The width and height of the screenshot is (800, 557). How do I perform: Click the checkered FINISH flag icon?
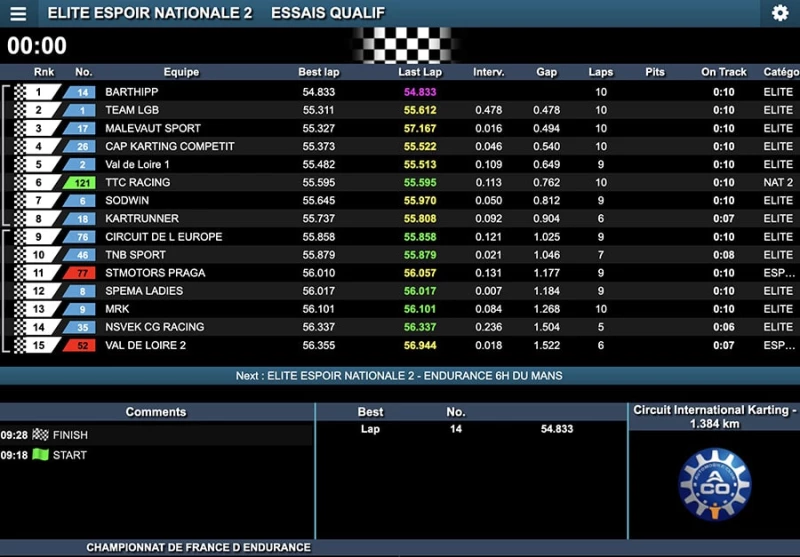click(40, 435)
